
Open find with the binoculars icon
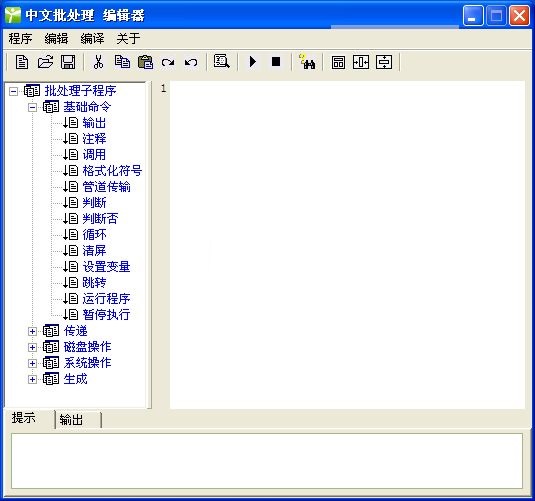pyautogui.click(x=307, y=62)
